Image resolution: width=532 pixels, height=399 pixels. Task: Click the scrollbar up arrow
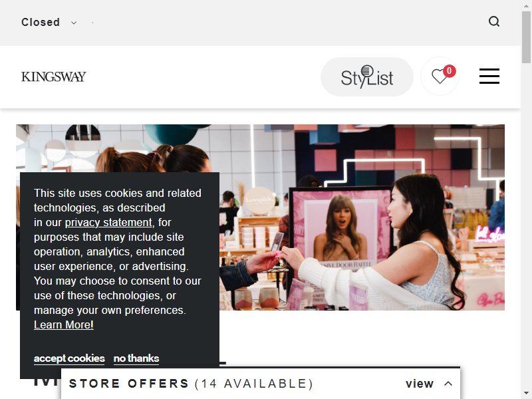[526, 5]
